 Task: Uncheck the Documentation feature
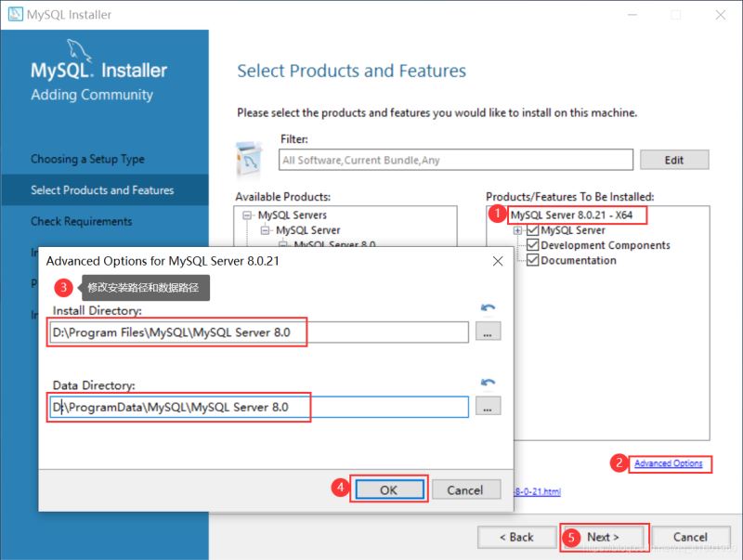(x=532, y=260)
